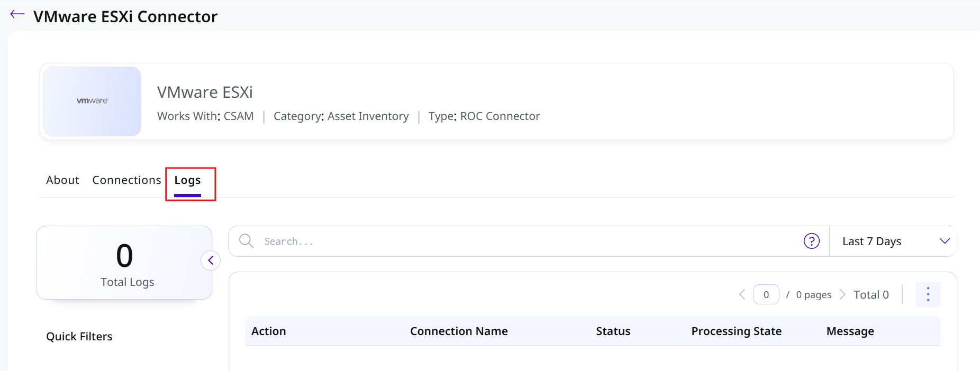Click the VMware ESXi Connector page title
The image size is (980, 371).
(125, 16)
